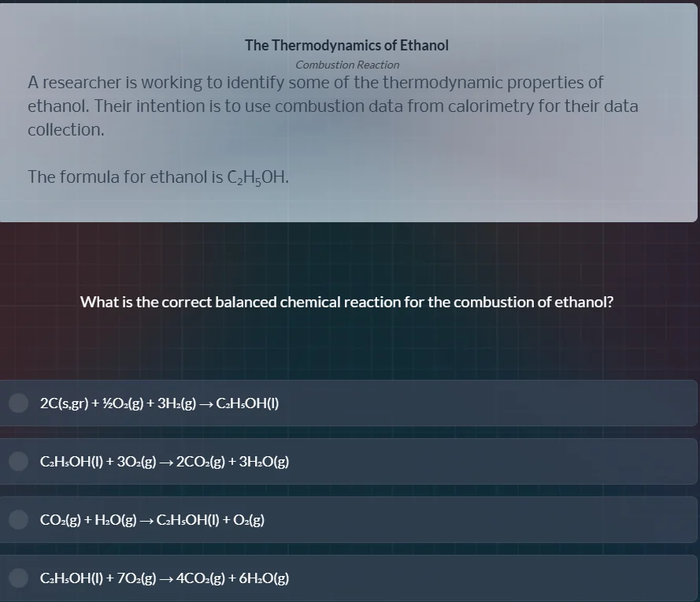Select radio button for the 2C(s,gr) answer
700x602 pixels.
click(x=19, y=403)
